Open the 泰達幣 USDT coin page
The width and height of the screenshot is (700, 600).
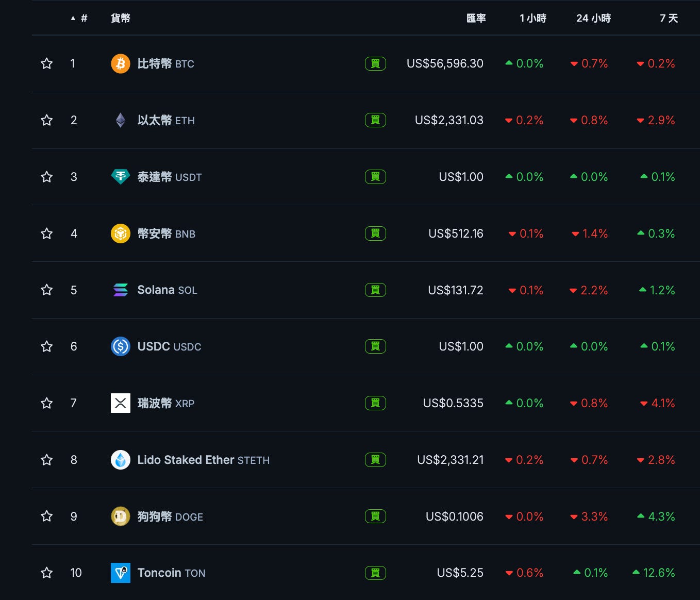pyautogui.click(x=170, y=177)
